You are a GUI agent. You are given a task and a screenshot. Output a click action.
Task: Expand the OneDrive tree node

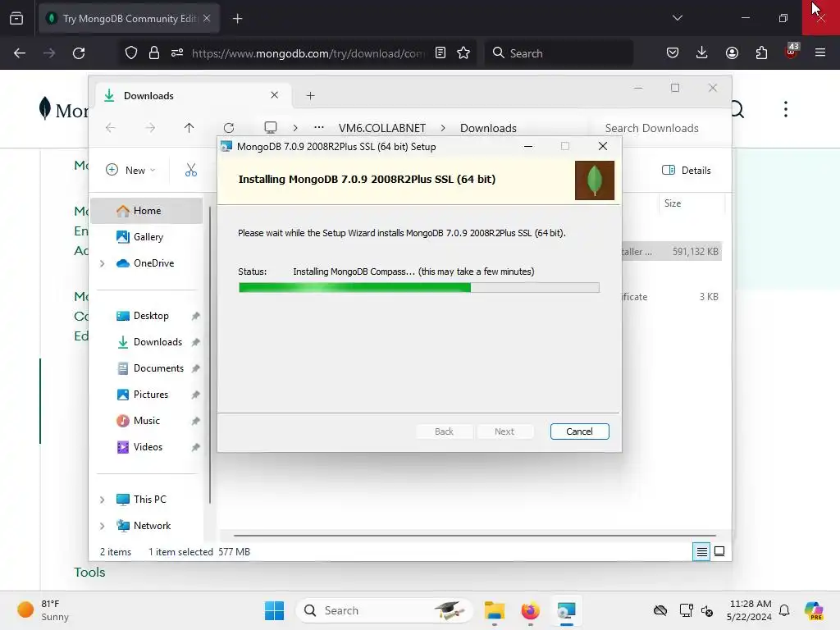103,263
